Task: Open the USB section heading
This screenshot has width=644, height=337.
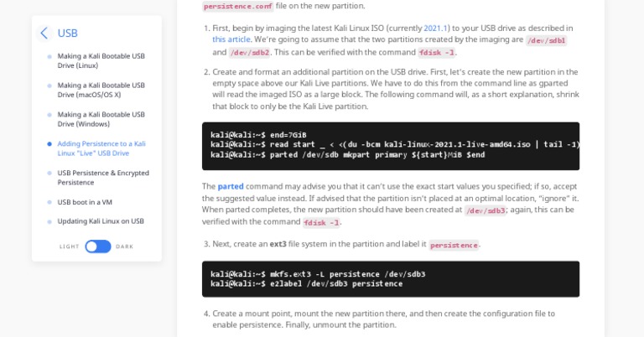Action: [x=68, y=34]
